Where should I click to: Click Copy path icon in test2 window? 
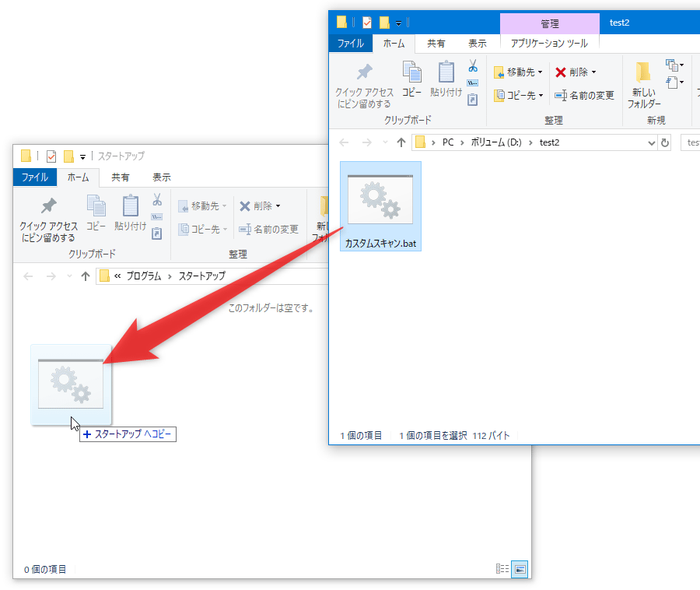[473, 83]
